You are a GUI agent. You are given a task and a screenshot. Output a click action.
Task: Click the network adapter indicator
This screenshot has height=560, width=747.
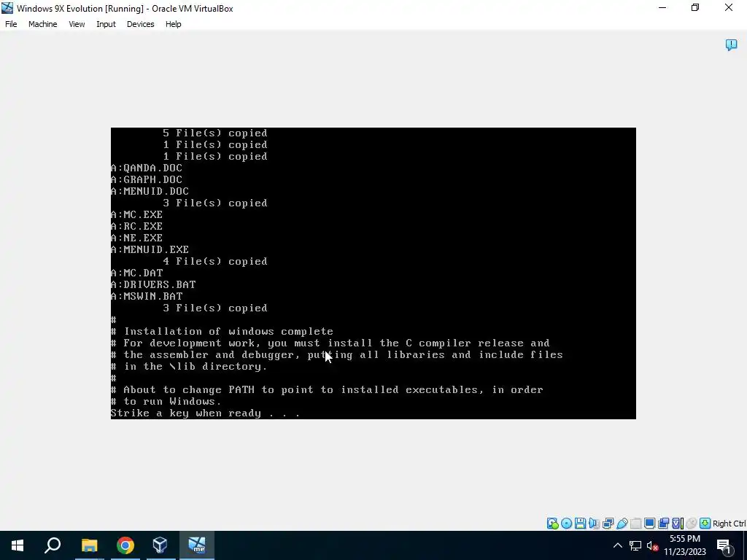point(608,524)
